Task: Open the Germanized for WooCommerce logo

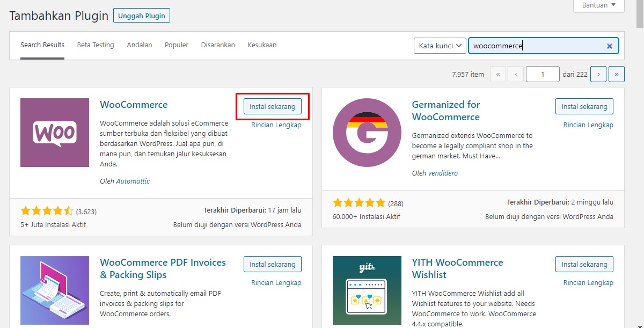Action: coord(367,133)
